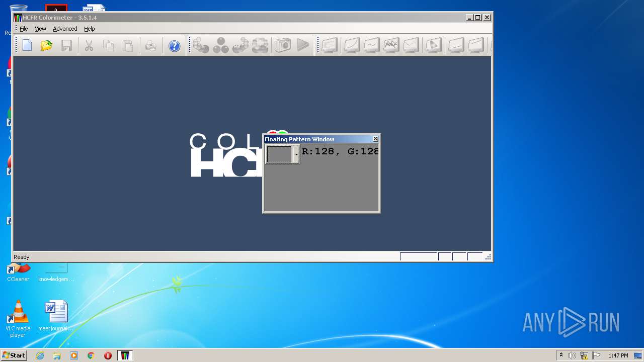Maximize the HCFR Colorimeter window

pos(477,18)
